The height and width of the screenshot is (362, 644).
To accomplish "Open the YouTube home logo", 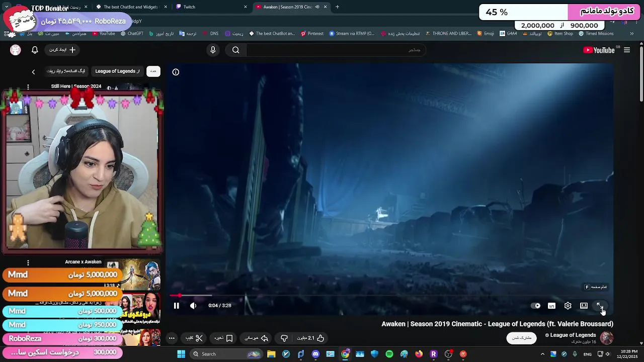I will [x=599, y=50].
